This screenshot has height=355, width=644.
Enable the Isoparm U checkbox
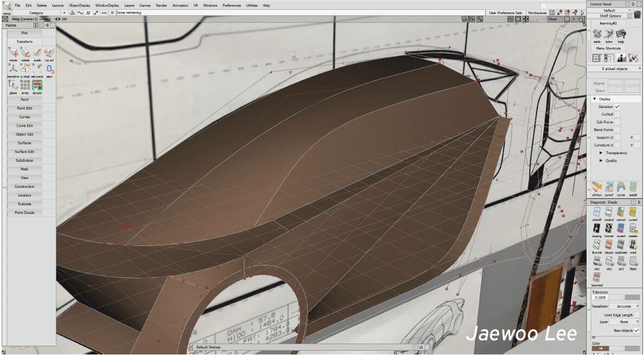tap(617, 137)
